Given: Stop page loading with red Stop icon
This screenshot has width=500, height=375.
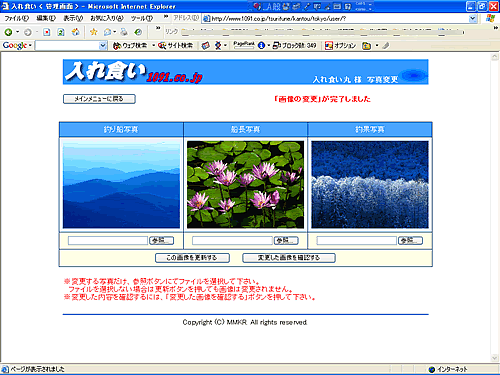Looking at the screenshot, I should (x=47, y=32).
